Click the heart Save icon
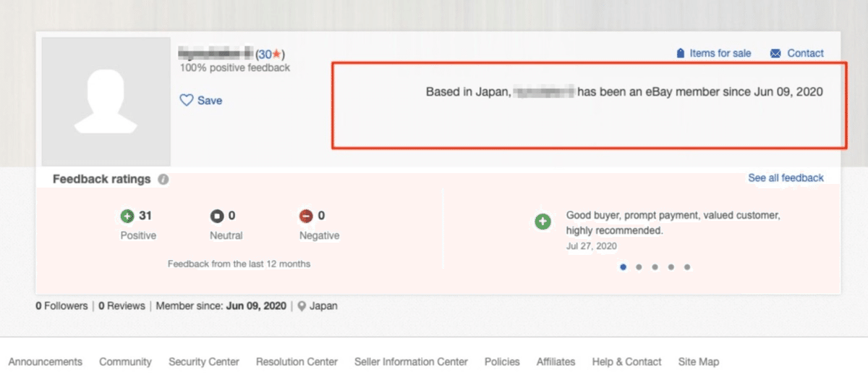The image size is (868, 373). 187,100
